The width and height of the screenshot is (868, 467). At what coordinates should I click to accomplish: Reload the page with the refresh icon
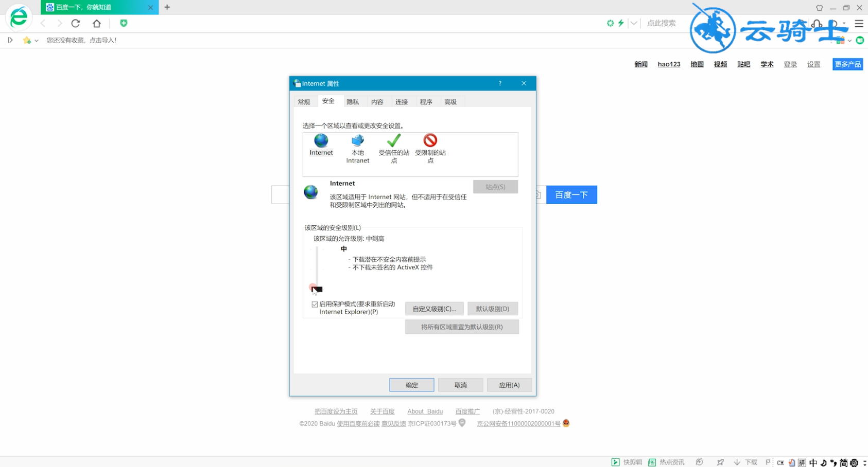tap(76, 23)
